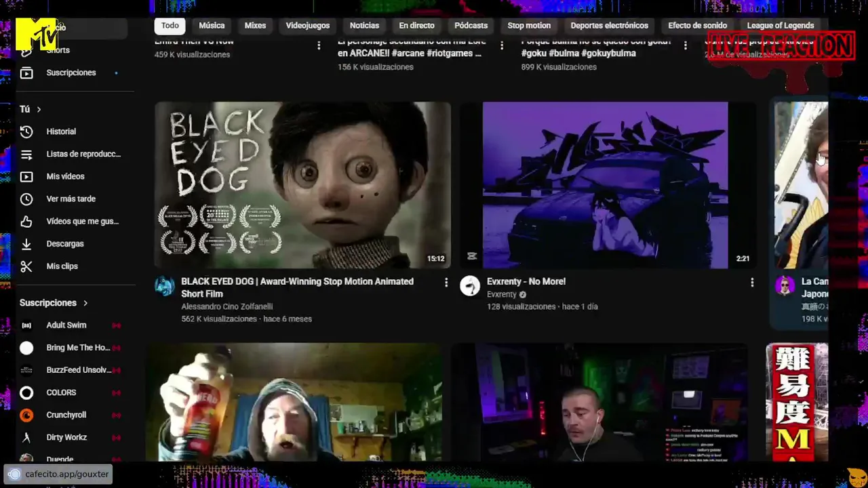The image size is (868, 488).
Task: Open the Evxrenty - No More! video title
Action: [x=526, y=281]
